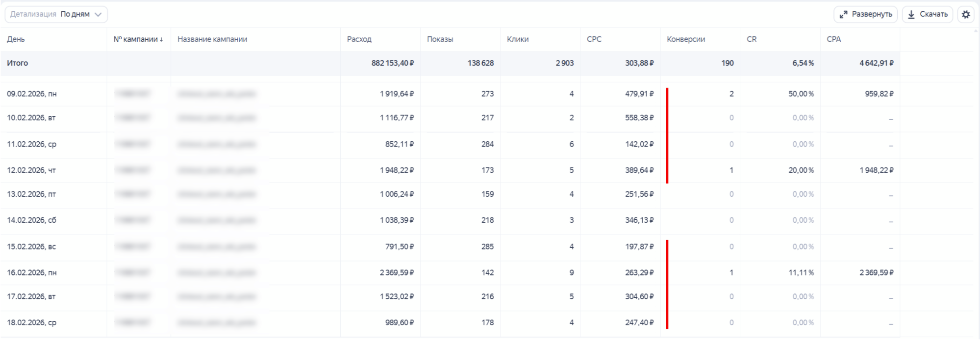Click the День column header

click(x=16, y=39)
